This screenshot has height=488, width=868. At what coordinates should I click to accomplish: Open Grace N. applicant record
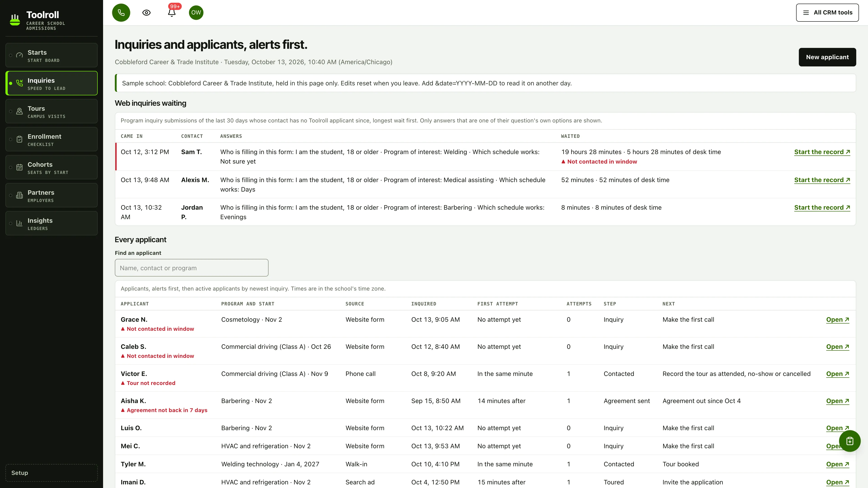(837, 320)
